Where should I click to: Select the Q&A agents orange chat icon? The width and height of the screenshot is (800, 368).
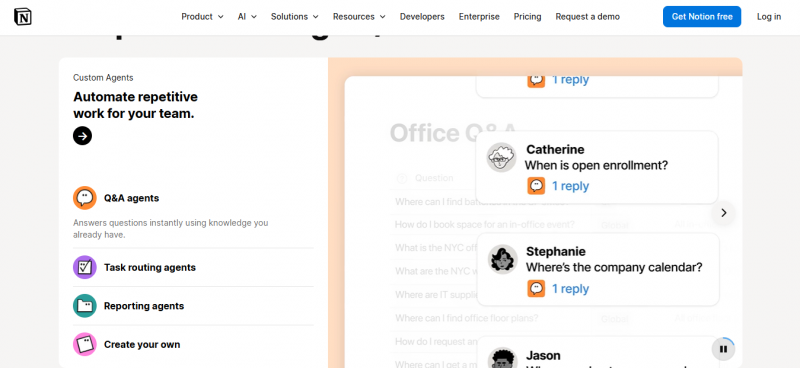pyautogui.click(x=85, y=198)
